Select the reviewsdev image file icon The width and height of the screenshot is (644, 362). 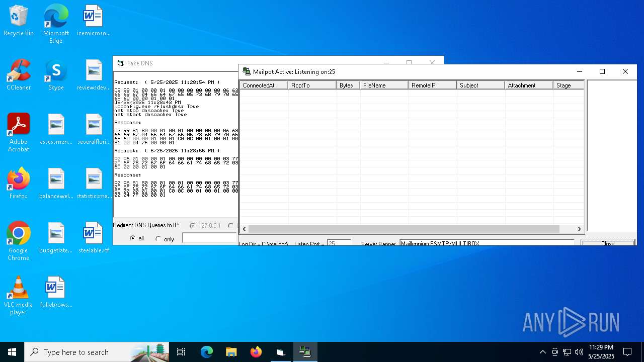94,75
